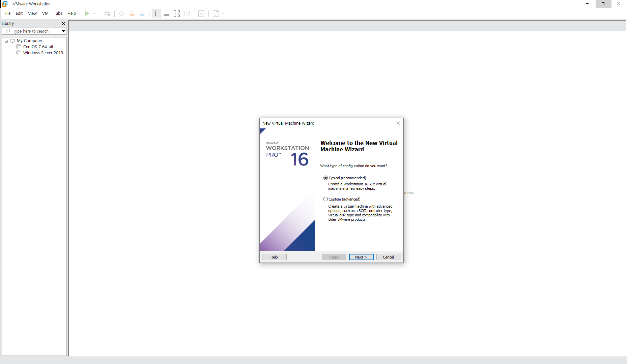Expand the stretch display dropdown arrow
The image size is (627, 364).
[x=223, y=13]
